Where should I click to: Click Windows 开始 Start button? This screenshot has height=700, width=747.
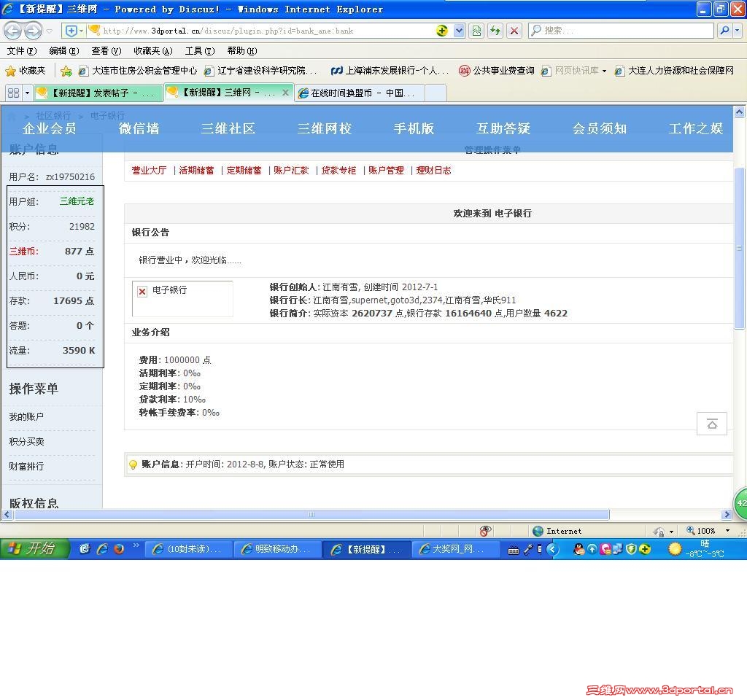(34, 549)
